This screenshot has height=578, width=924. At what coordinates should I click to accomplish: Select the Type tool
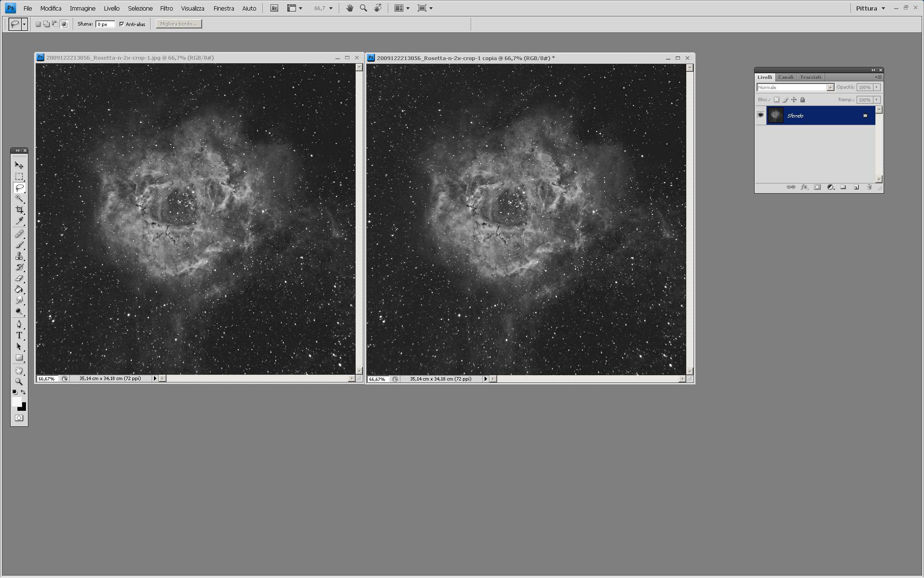pyautogui.click(x=19, y=335)
